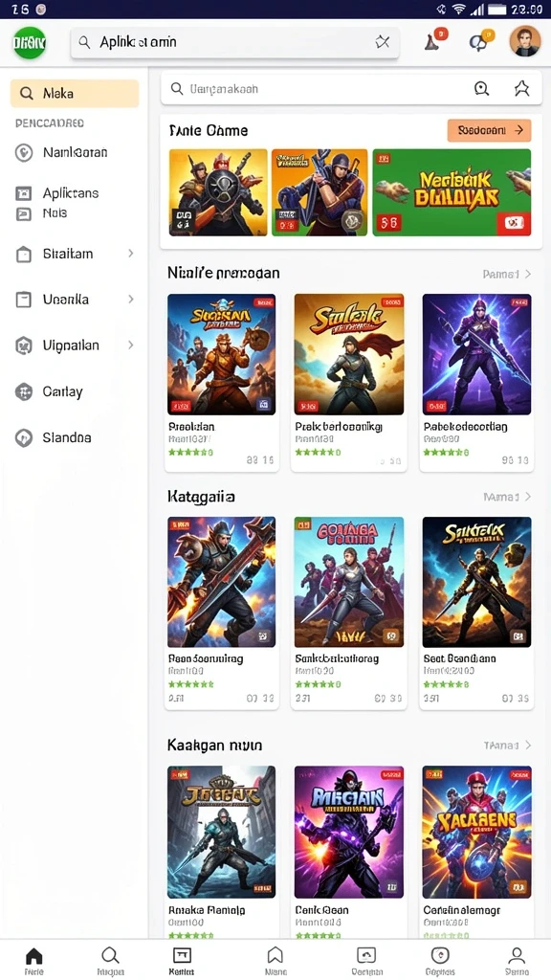Click Kaakgan nuun section heading
The width and height of the screenshot is (551, 980).
215,745
